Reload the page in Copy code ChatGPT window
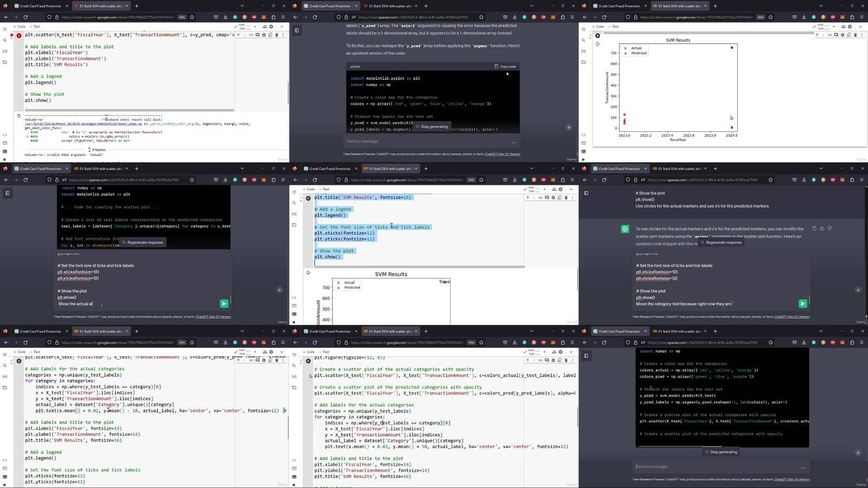868x488 pixels. [315, 17]
